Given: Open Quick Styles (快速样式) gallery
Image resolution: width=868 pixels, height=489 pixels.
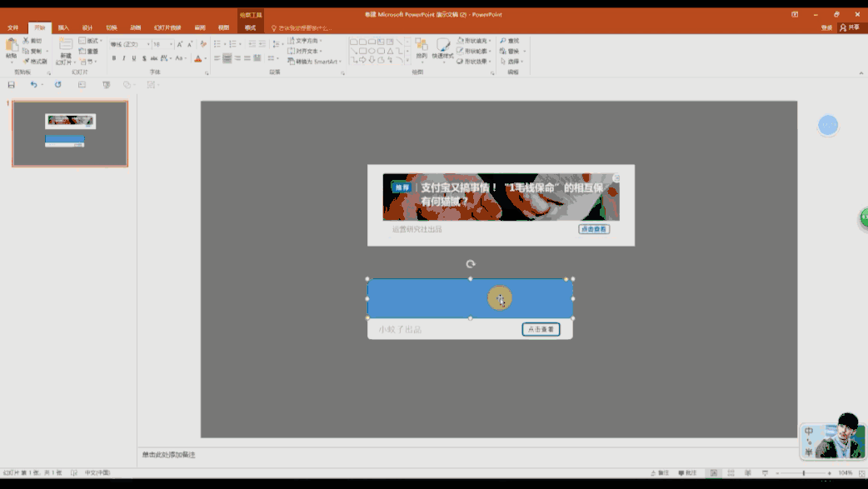Looking at the screenshot, I should (443, 49).
